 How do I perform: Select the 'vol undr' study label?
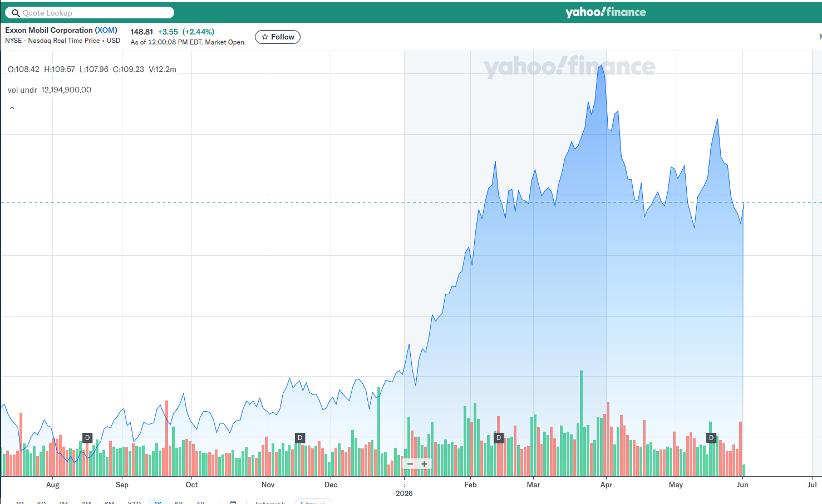coord(22,90)
